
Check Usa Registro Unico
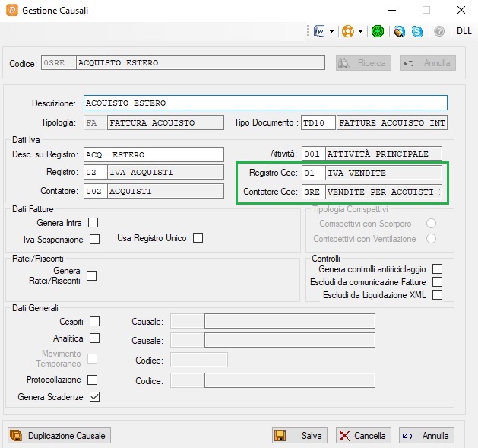198,238
